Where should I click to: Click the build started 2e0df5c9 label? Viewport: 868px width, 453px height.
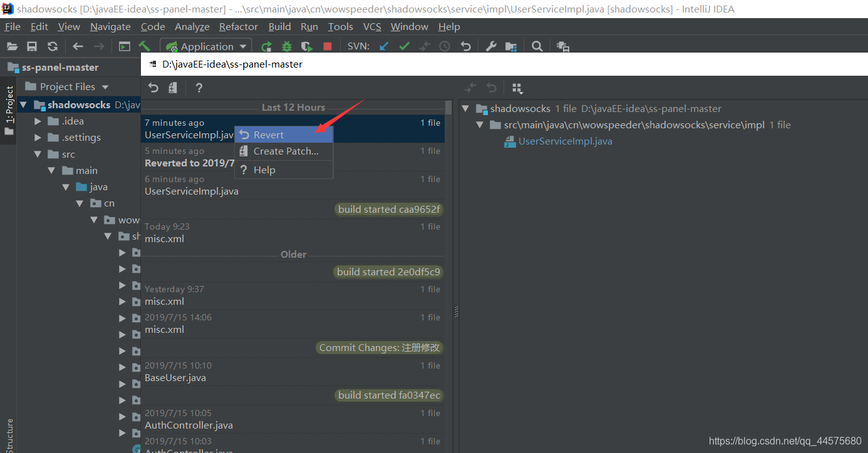[388, 272]
